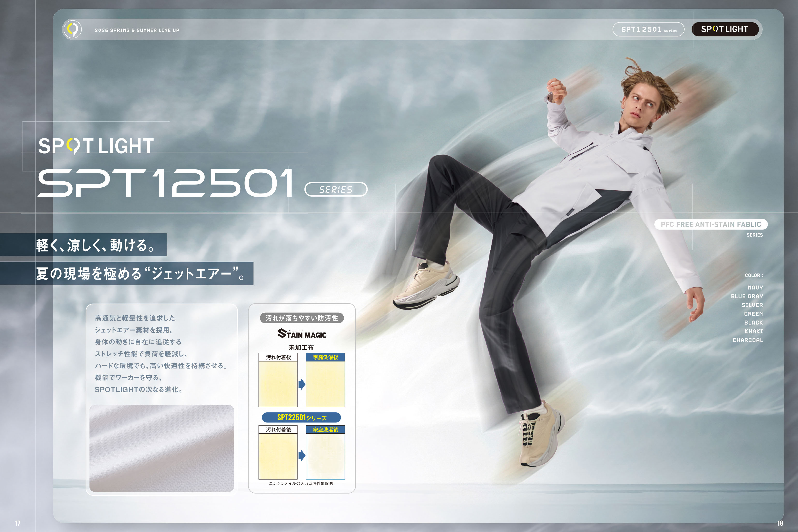Click the upper blue arrow icon
The image size is (798, 532).
[302, 384]
